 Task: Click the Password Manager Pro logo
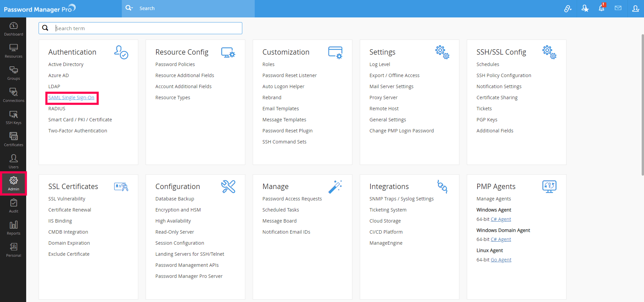tap(40, 9)
